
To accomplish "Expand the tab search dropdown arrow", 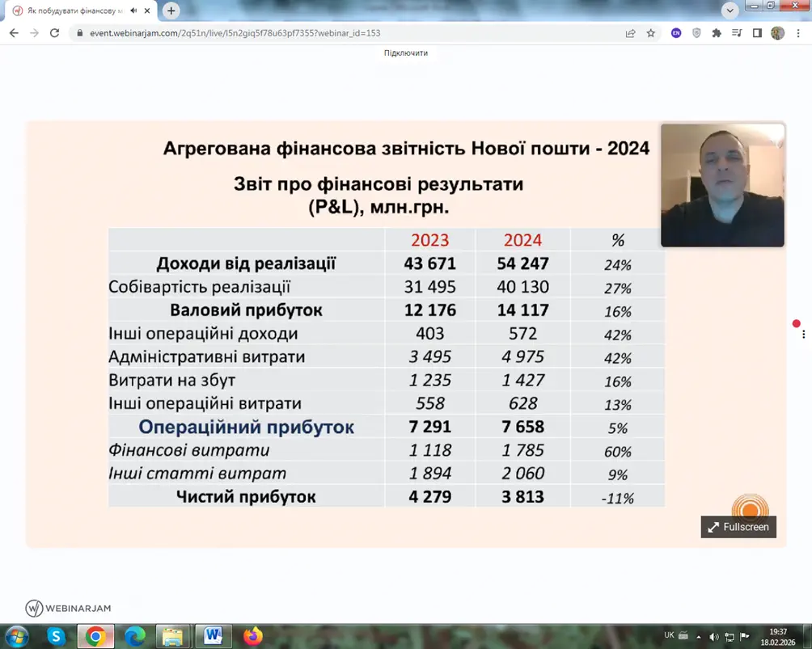I will (x=730, y=11).
